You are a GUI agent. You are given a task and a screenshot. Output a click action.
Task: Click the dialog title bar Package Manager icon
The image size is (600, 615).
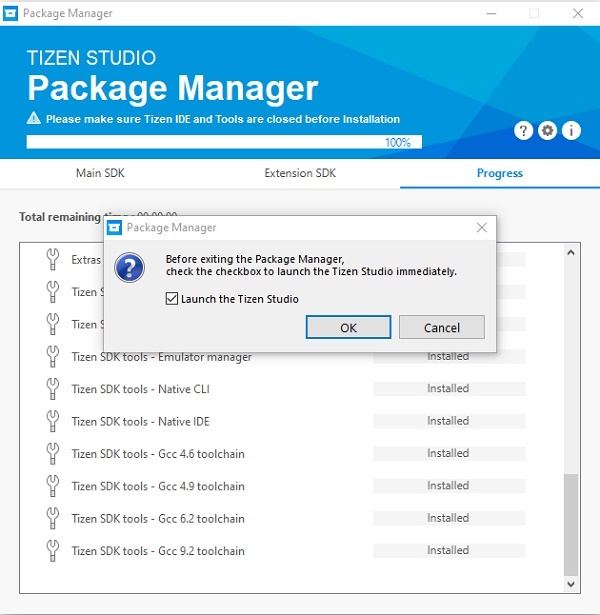tap(115, 227)
